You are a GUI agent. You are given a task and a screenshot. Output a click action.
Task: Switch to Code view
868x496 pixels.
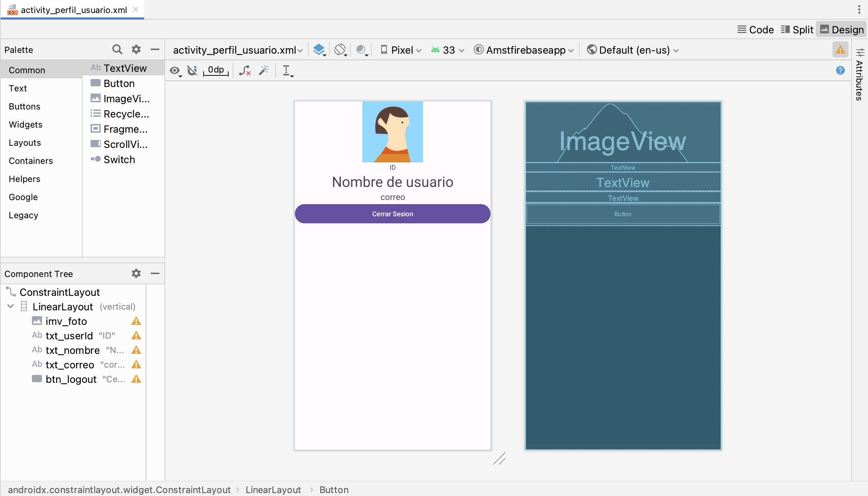755,30
